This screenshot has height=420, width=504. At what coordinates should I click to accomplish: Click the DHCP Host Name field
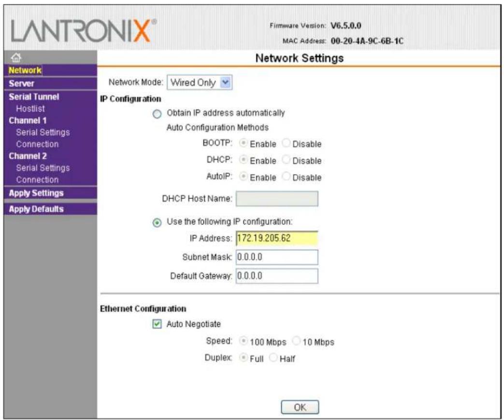coord(277,199)
